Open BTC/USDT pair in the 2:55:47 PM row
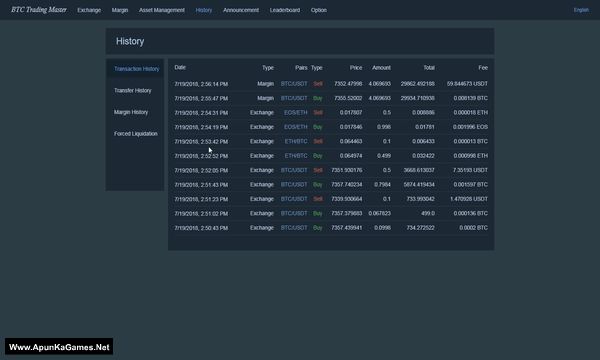This screenshot has width=600, height=360. click(x=294, y=98)
